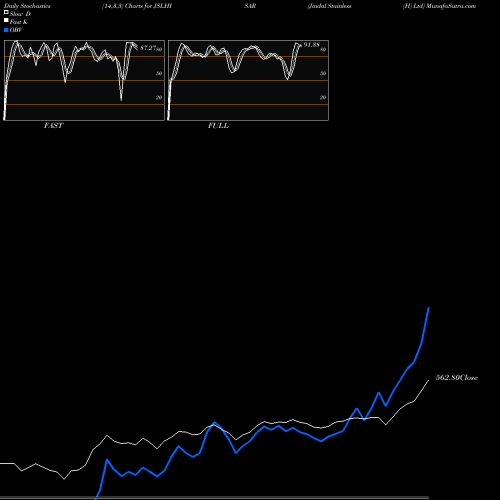
Task: Click the 20 axis label in FULL chart
Action: pyautogui.click(x=323, y=97)
